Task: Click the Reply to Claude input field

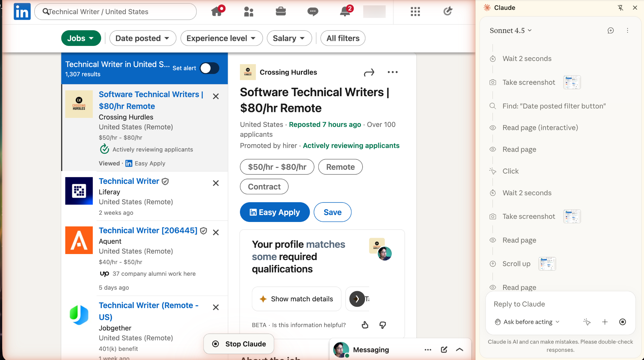Action: click(x=560, y=304)
